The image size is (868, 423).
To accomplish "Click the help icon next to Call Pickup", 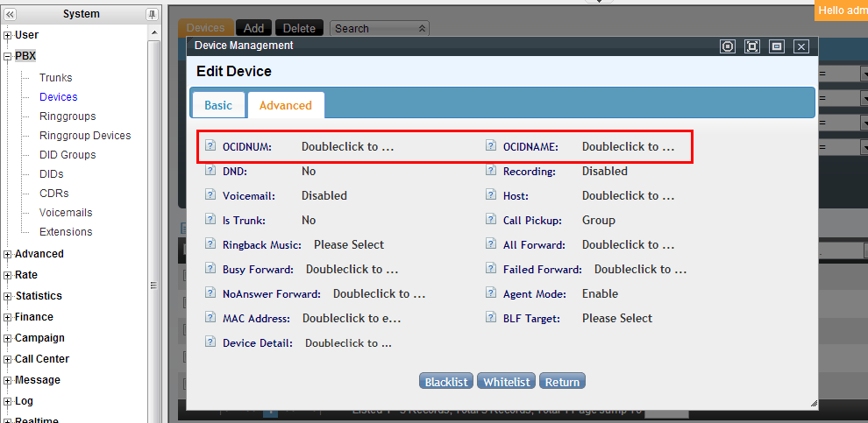I will (x=491, y=220).
